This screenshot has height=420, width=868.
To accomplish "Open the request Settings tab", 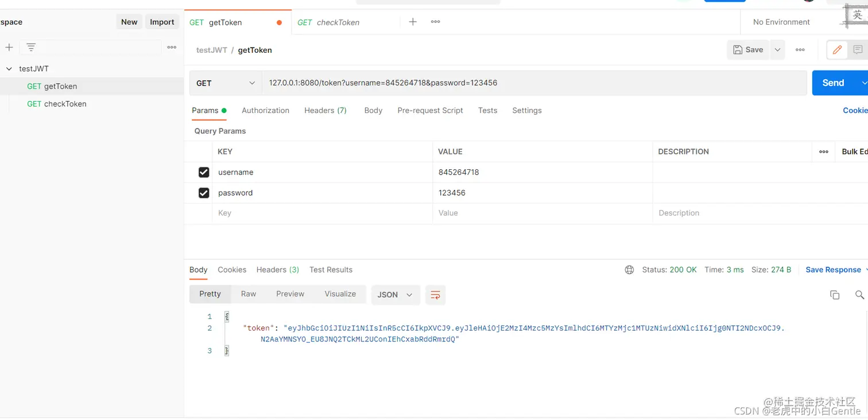I will pos(526,110).
